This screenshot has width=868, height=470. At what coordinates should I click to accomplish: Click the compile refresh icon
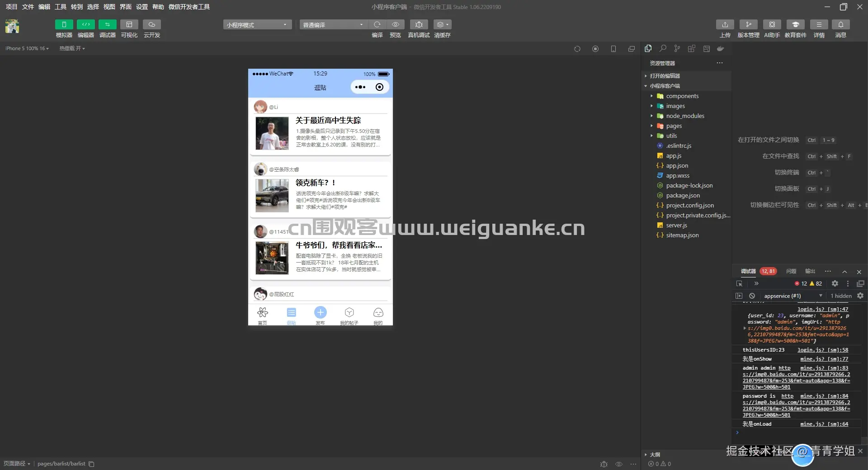pyautogui.click(x=377, y=24)
